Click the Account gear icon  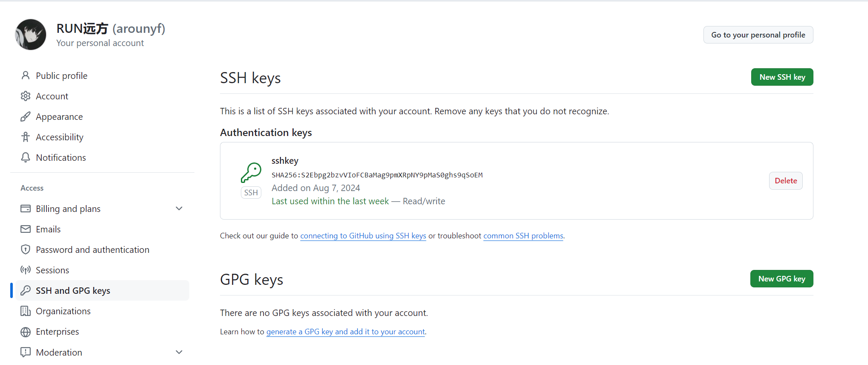26,96
